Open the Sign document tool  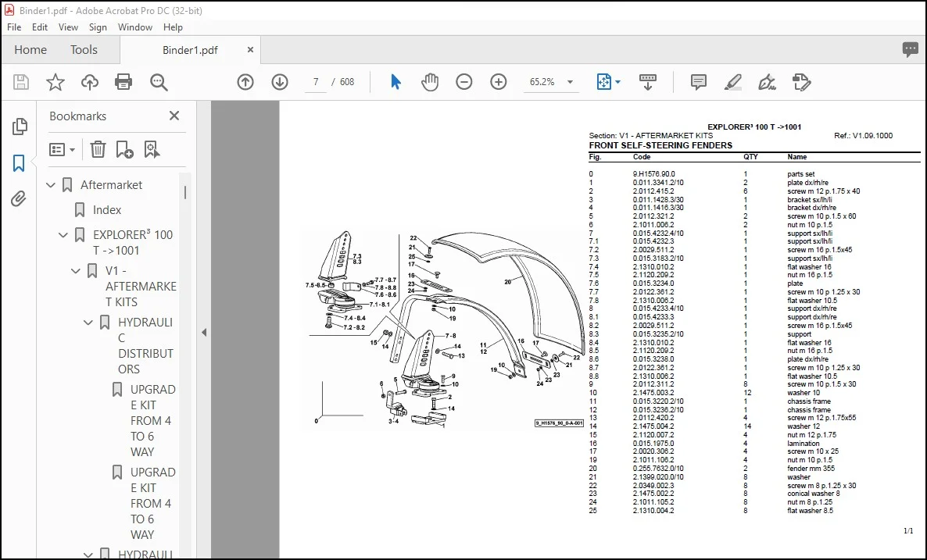pos(768,82)
